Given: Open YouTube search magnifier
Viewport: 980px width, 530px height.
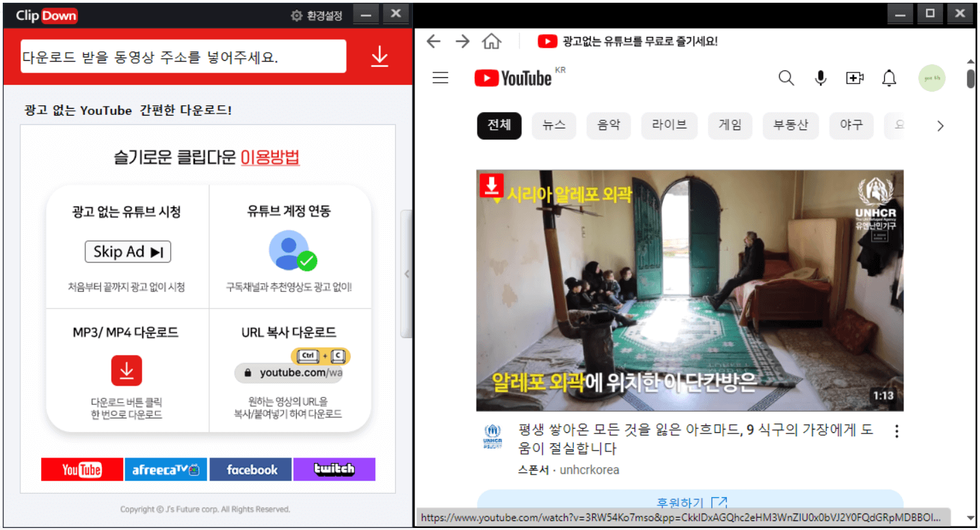Looking at the screenshot, I should coord(786,78).
